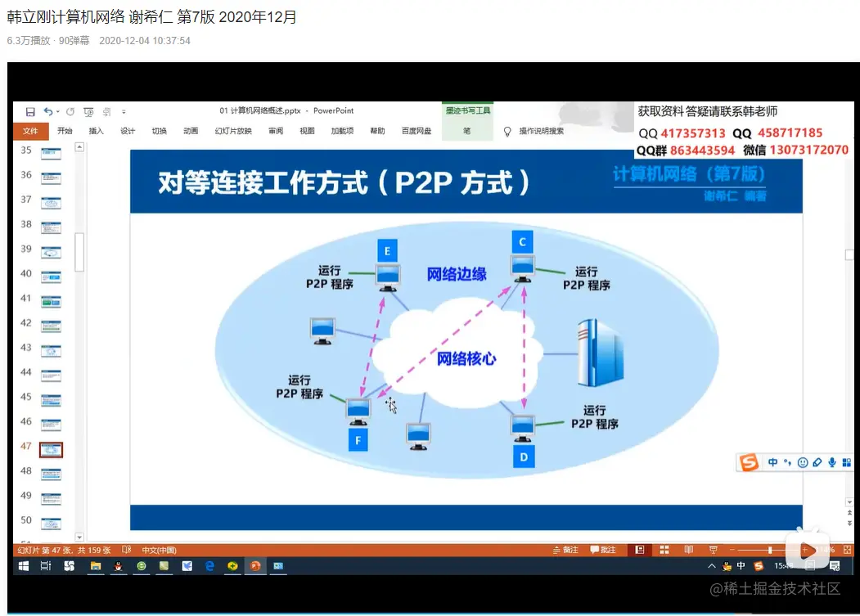Click the zoom out minus button
860x616 pixels.
(732, 550)
